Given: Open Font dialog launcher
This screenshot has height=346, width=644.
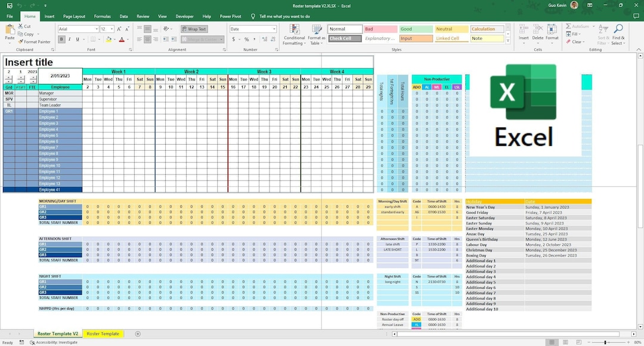Looking at the screenshot, I should pyautogui.click(x=131, y=49).
